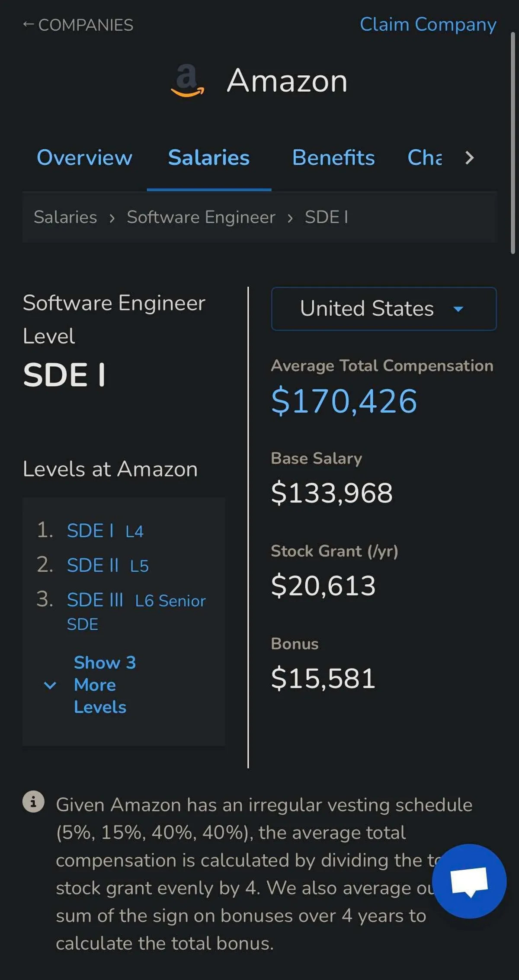Click the SDE I breadcrumb item
519x980 pixels.
point(326,217)
